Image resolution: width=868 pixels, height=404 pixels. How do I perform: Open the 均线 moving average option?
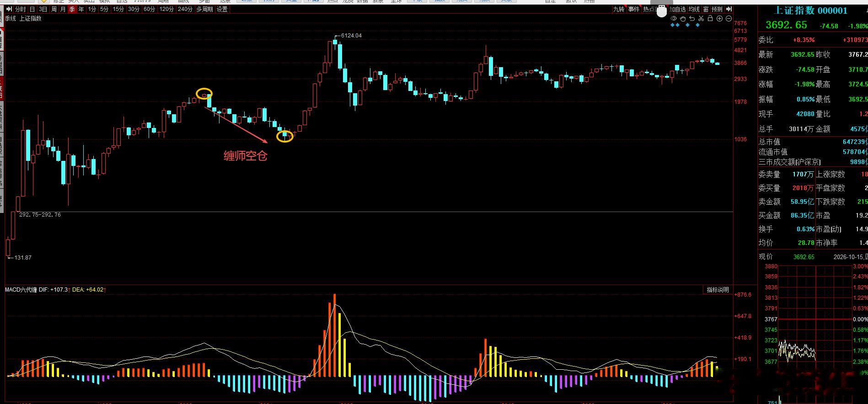(694, 9)
